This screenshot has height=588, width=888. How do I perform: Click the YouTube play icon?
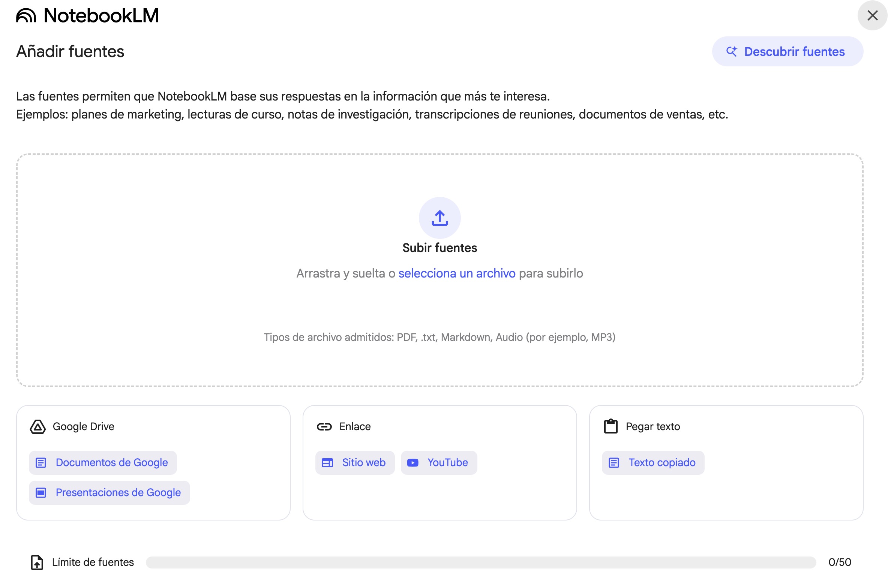[x=412, y=463]
